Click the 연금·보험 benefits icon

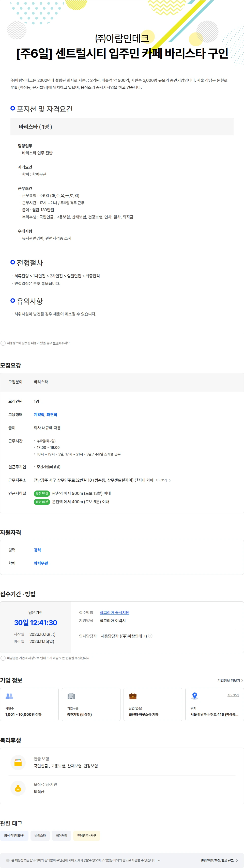(18, 763)
